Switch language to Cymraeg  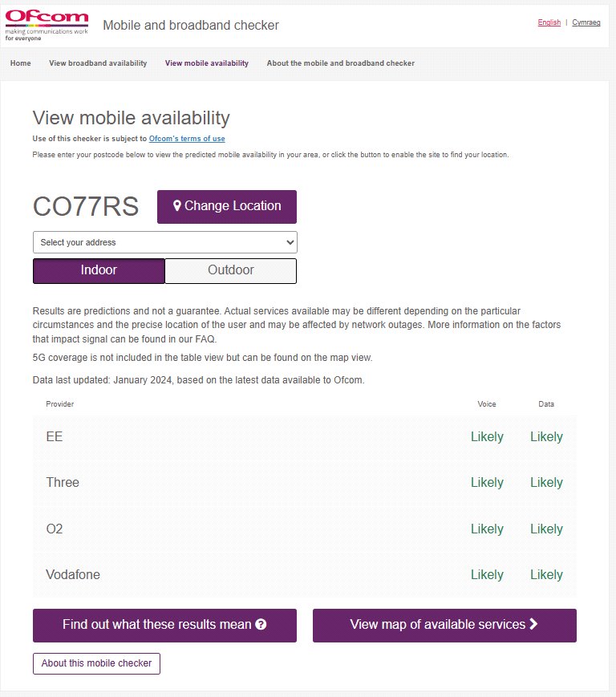pos(586,22)
